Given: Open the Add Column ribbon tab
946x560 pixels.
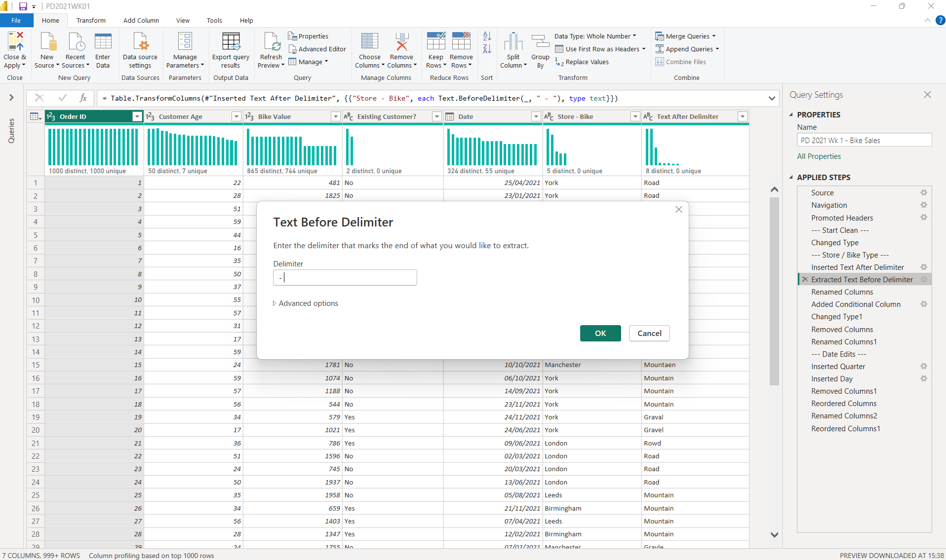Looking at the screenshot, I should (141, 21).
